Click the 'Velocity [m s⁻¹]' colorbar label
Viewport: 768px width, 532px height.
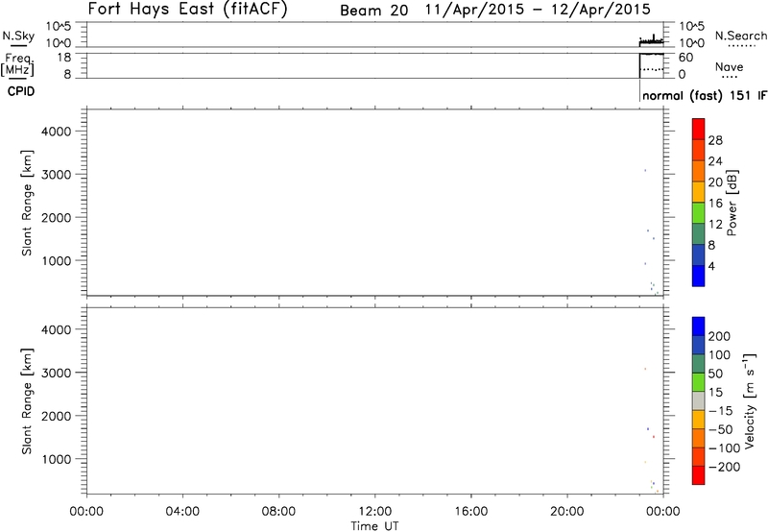click(749, 400)
